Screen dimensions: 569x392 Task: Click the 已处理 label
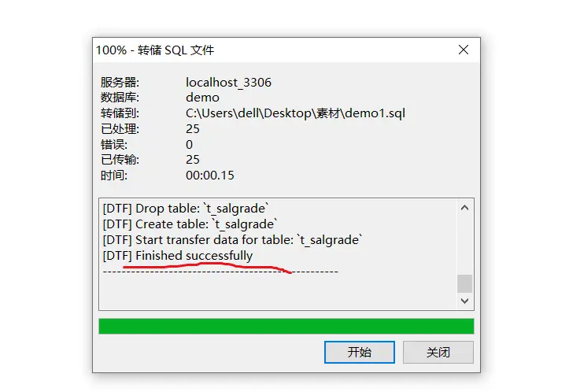click(120, 129)
